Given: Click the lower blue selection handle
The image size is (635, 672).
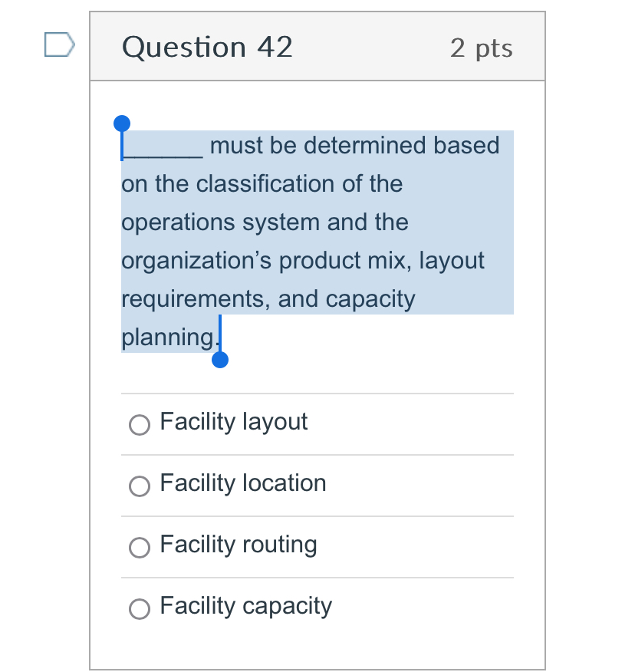Looking at the screenshot, I should [220, 358].
